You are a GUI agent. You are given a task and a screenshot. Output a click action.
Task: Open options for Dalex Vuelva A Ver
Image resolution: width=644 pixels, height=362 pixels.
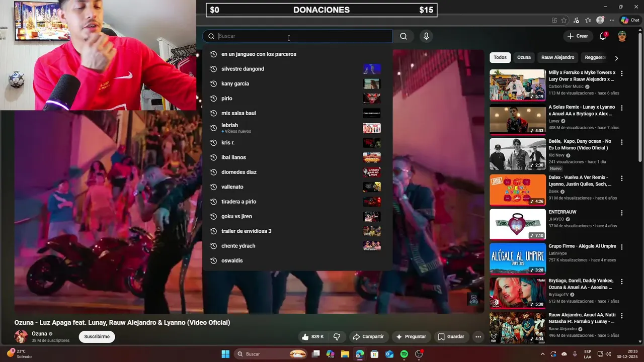[622, 178]
